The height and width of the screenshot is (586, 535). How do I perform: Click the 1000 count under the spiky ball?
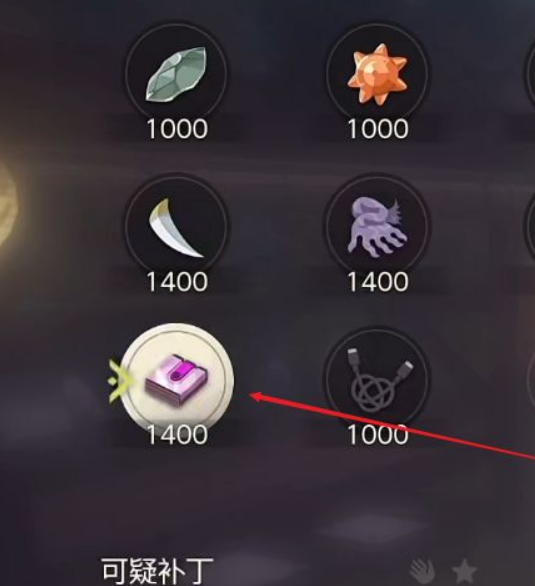378,129
